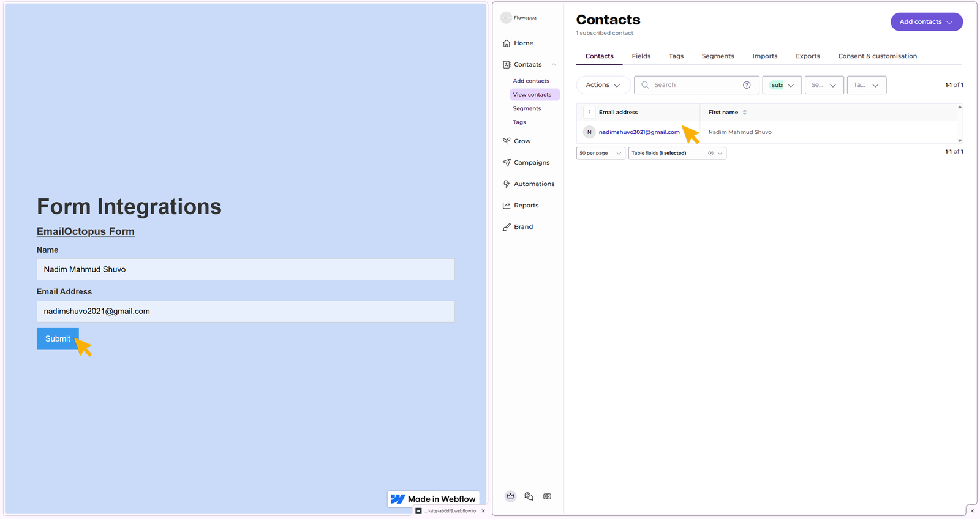
Task: Open Home from the EmailOctopus sidebar
Action: click(x=518, y=43)
